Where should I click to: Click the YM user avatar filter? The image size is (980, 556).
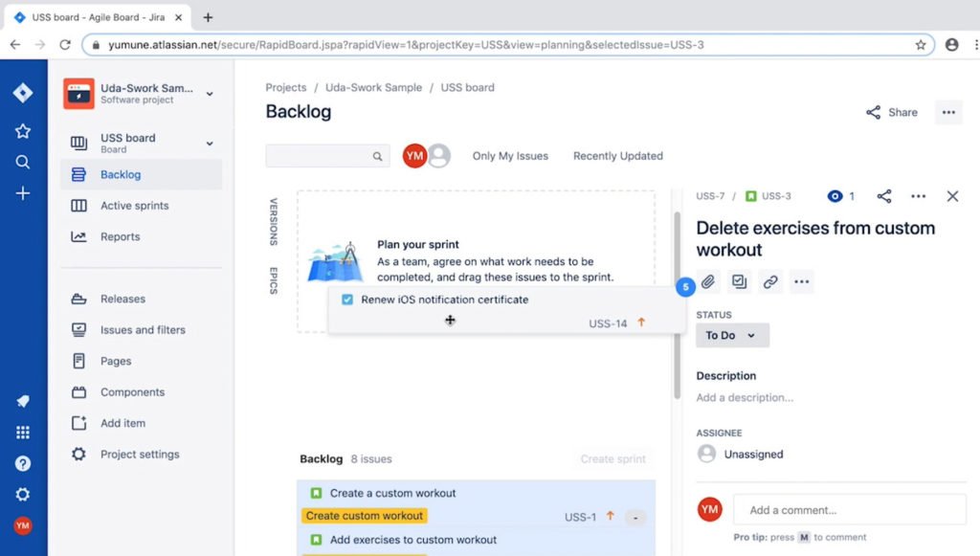tap(414, 156)
